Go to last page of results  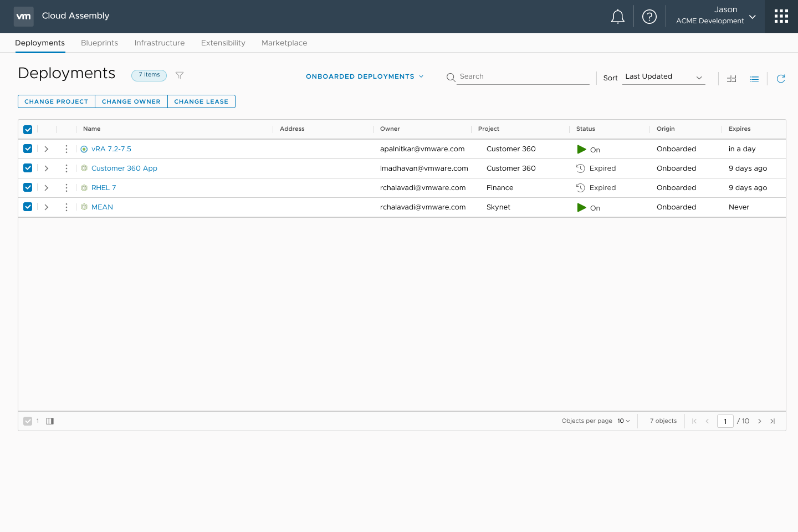[773, 421]
